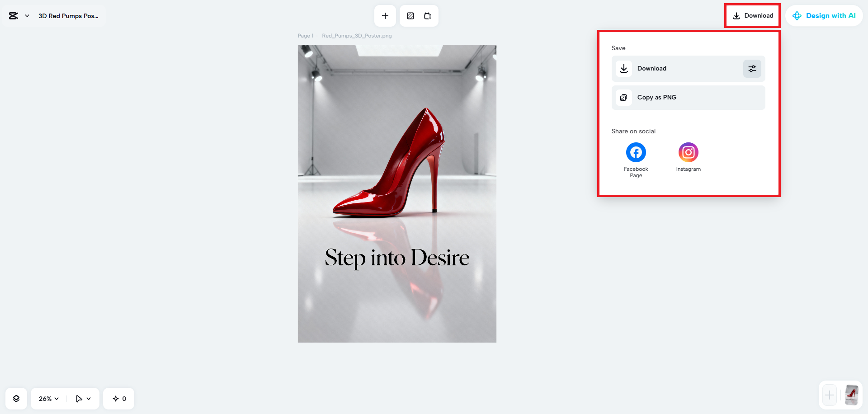Select the pointer tool icon

pyautogui.click(x=79, y=399)
